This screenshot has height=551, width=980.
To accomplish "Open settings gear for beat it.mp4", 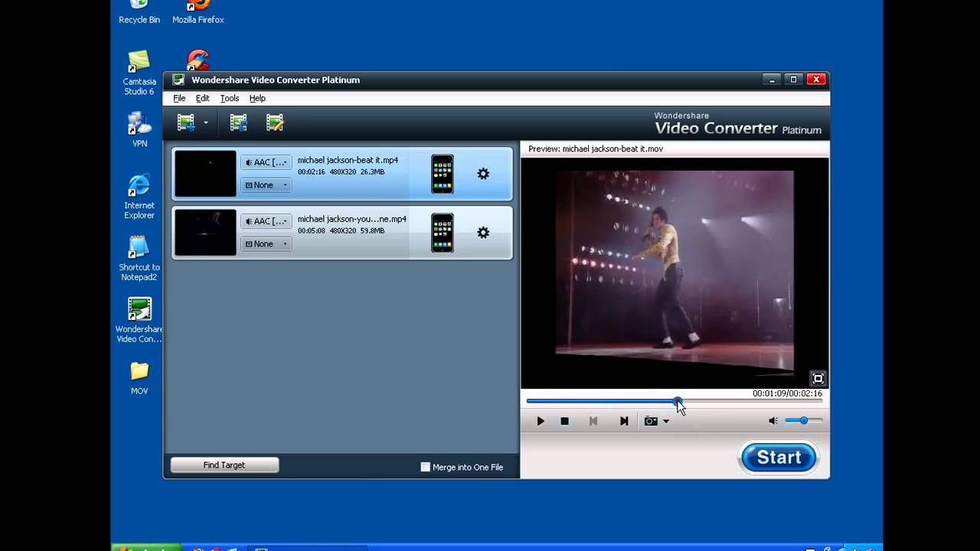I will tap(483, 174).
